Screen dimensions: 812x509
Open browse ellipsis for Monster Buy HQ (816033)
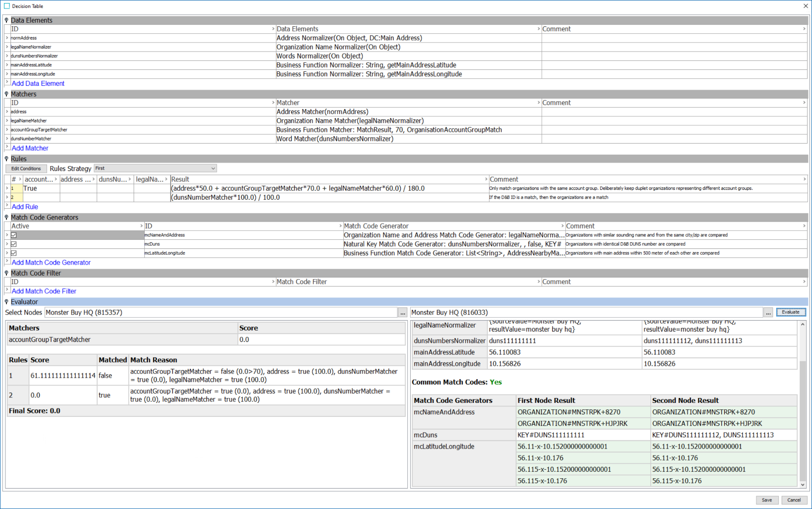[x=768, y=313]
